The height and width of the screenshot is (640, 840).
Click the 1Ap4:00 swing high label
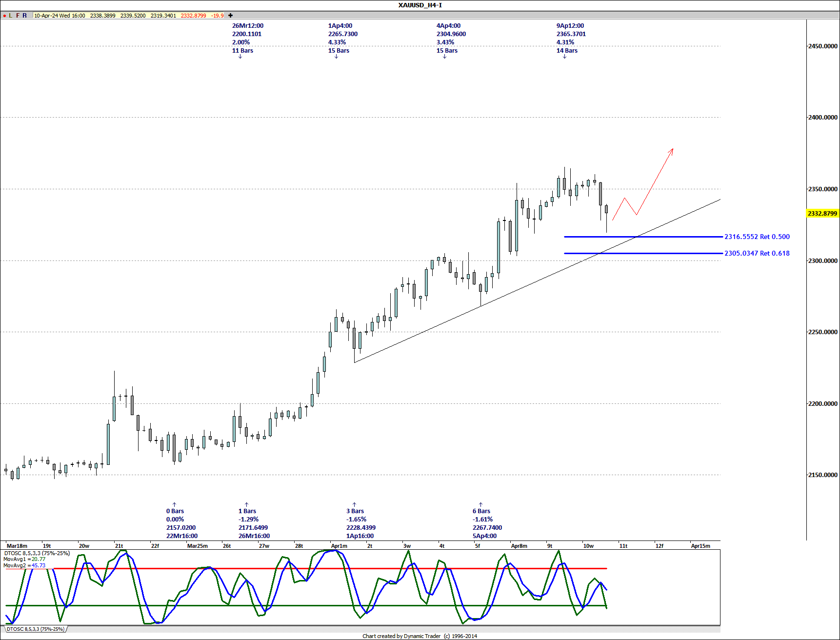point(340,26)
